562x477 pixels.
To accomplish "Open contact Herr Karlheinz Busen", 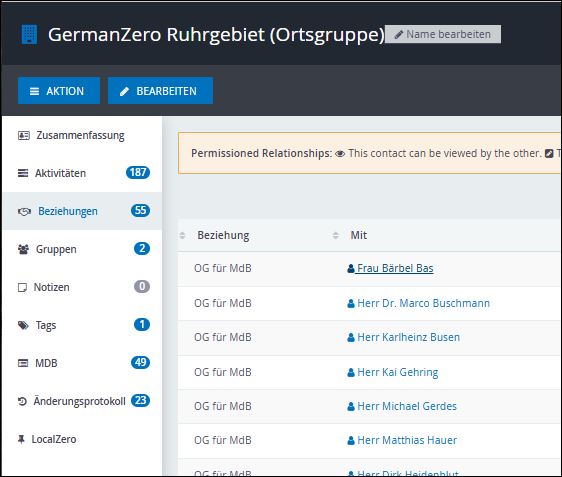I will tap(408, 337).
